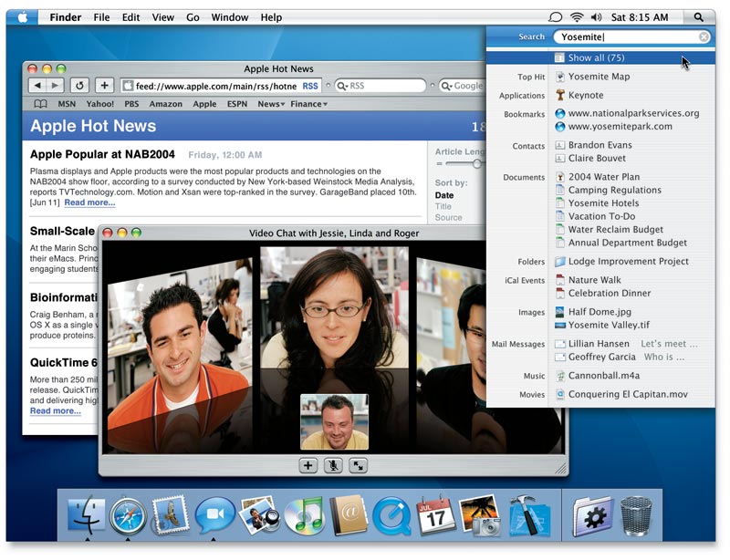Reload the Apple Hot News page
Image resolution: width=730 pixels, height=560 pixels.
[x=79, y=86]
